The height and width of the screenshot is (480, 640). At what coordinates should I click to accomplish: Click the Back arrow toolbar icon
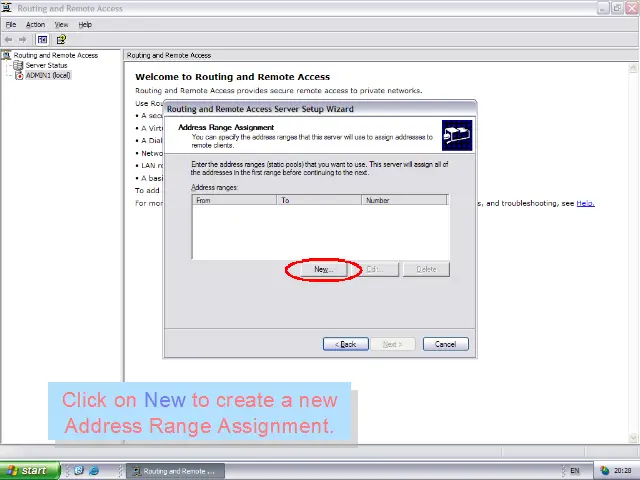point(9,40)
